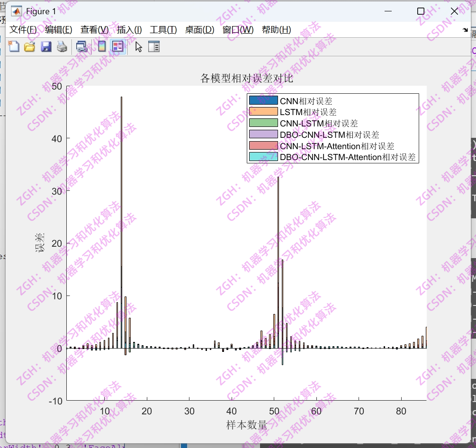The height and width of the screenshot is (448, 476).
Task: Save the figure with the floppy disk icon
Action: pos(46,47)
